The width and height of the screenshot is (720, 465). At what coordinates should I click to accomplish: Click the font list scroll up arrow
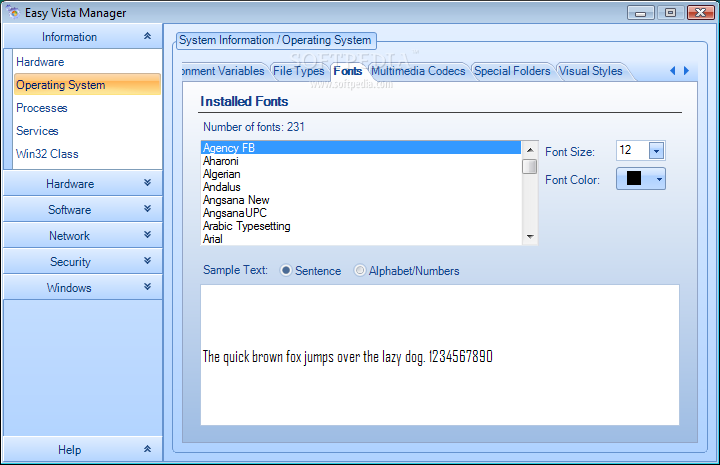coord(530,150)
